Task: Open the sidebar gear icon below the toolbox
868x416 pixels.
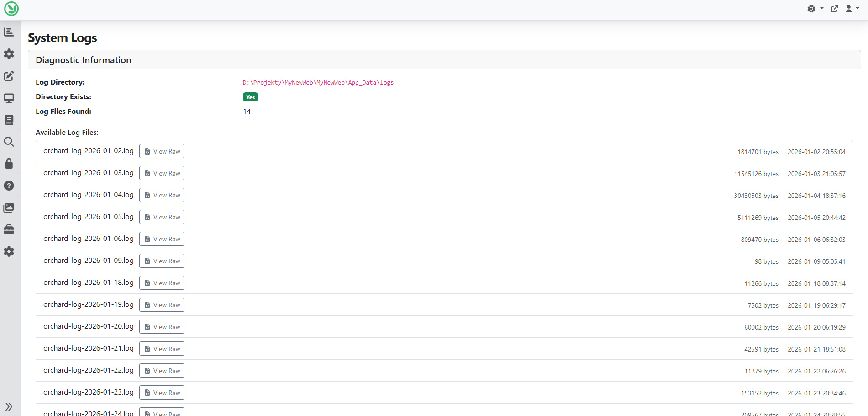Action: (x=9, y=251)
